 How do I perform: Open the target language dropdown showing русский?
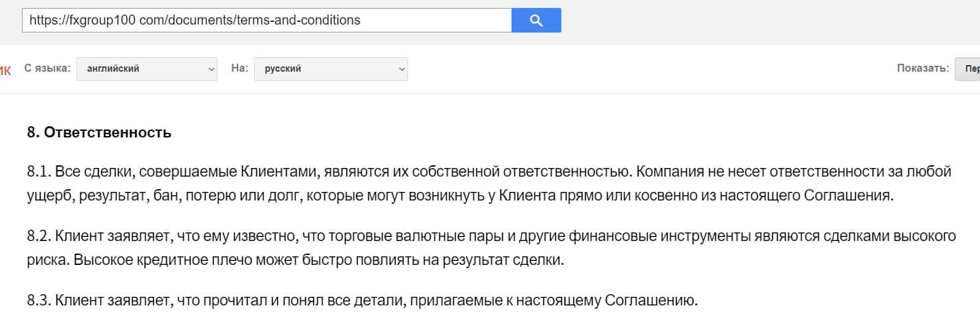click(330, 68)
